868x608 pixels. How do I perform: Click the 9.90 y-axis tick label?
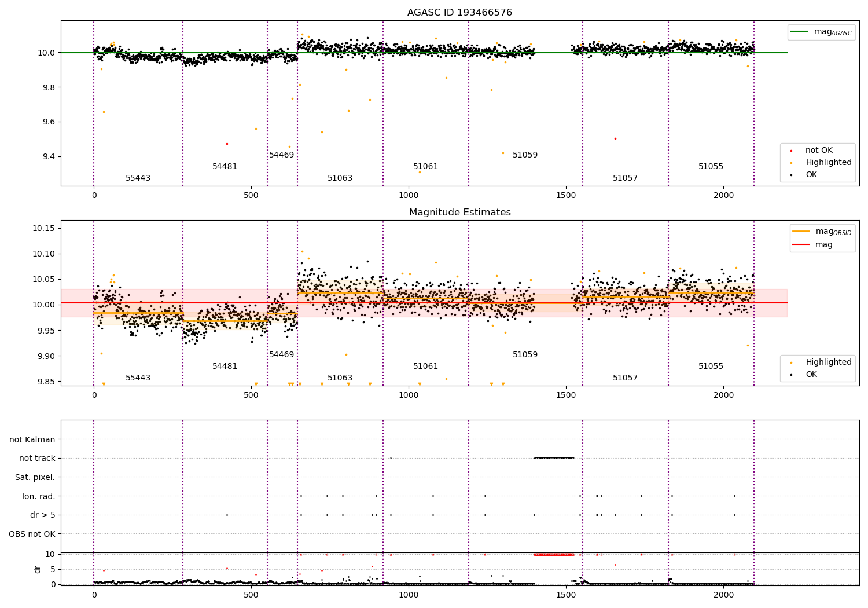pos(46,357)
